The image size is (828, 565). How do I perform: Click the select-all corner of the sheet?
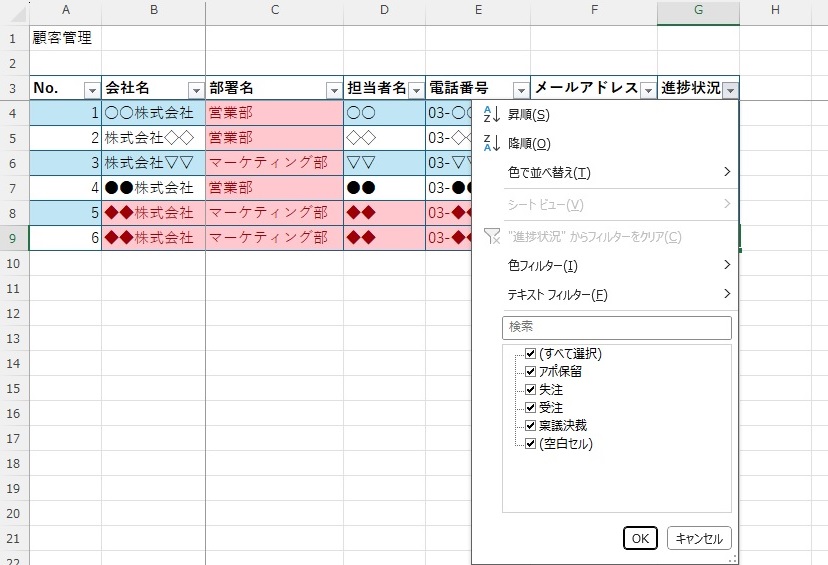coord(14,10)
